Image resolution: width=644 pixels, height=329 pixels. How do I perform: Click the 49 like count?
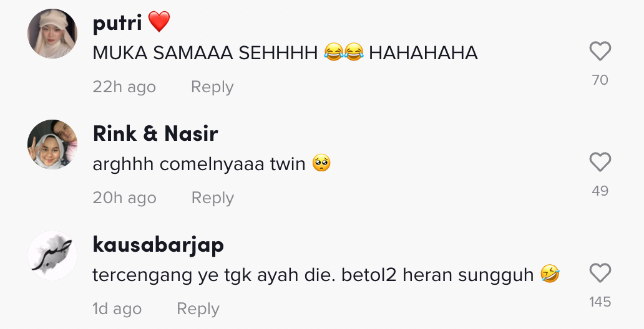pos(600,191)
